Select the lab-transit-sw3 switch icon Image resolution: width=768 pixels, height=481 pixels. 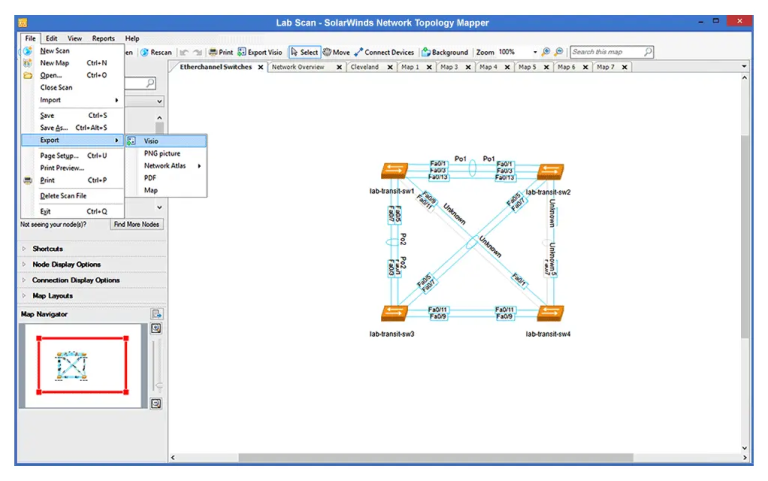click(394, 313)
